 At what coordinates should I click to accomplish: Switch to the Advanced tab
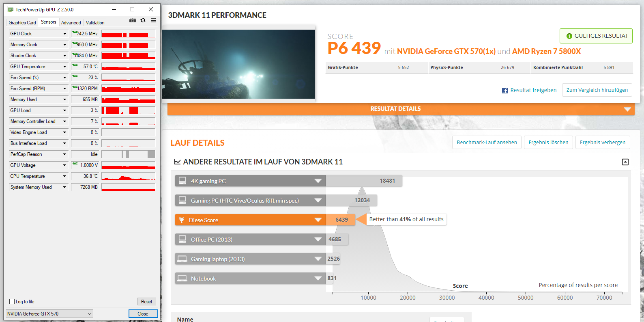[71, 23]
